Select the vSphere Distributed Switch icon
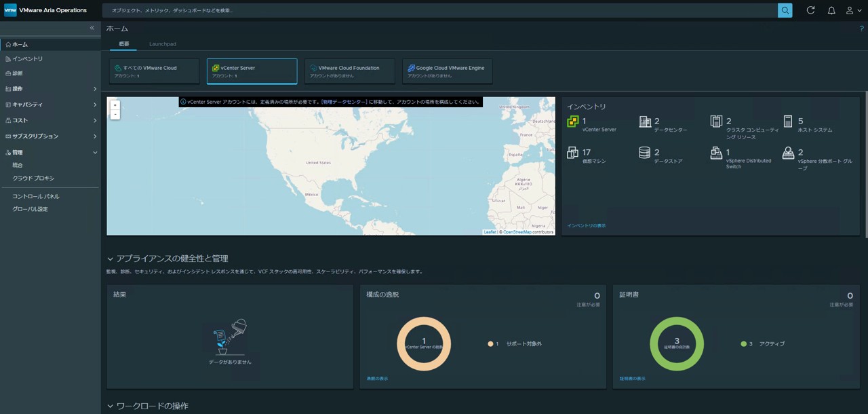The image size is (868, 414). click(x=716, y=153)
